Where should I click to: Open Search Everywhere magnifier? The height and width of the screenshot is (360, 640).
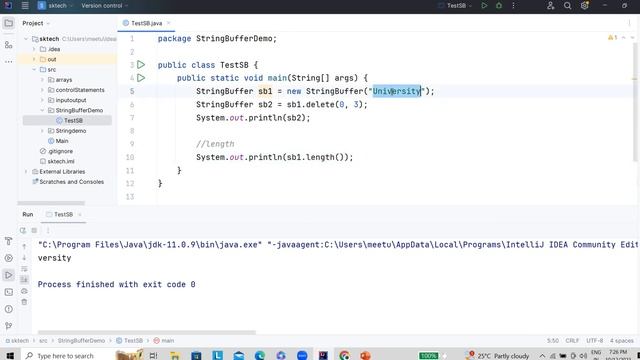pyautogui.click(x=567, y=6)
